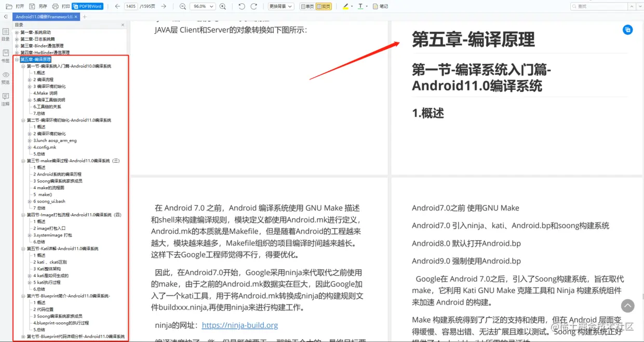
Task: Expand 第四章-HwBinder通信原理 tree node
Action: [17, 52]
